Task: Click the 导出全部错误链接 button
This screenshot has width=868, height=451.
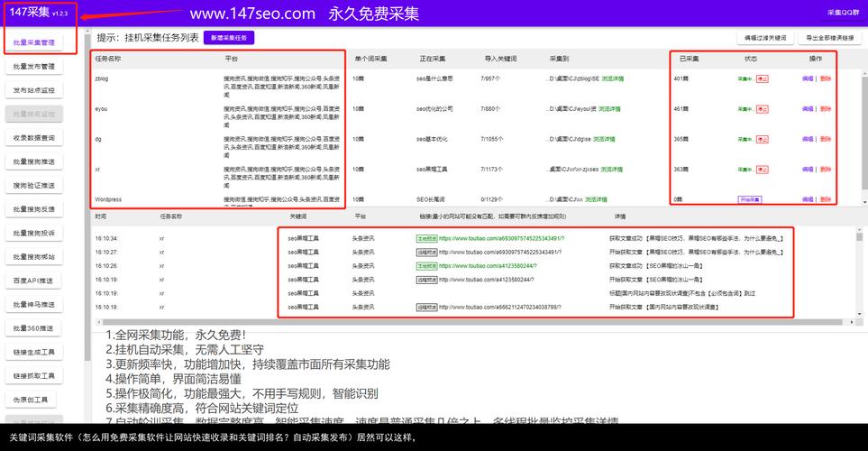Action: pyautogui.click(x=830, y=38)
